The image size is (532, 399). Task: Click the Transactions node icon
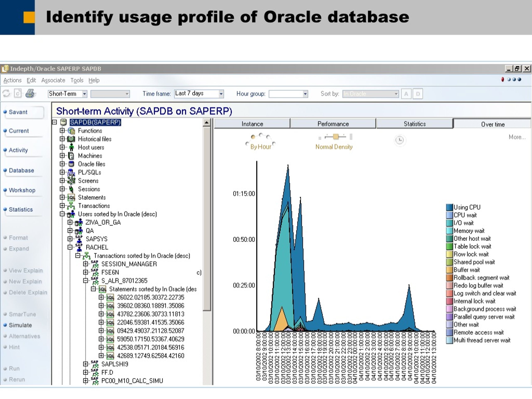click(x=71, y=206)
